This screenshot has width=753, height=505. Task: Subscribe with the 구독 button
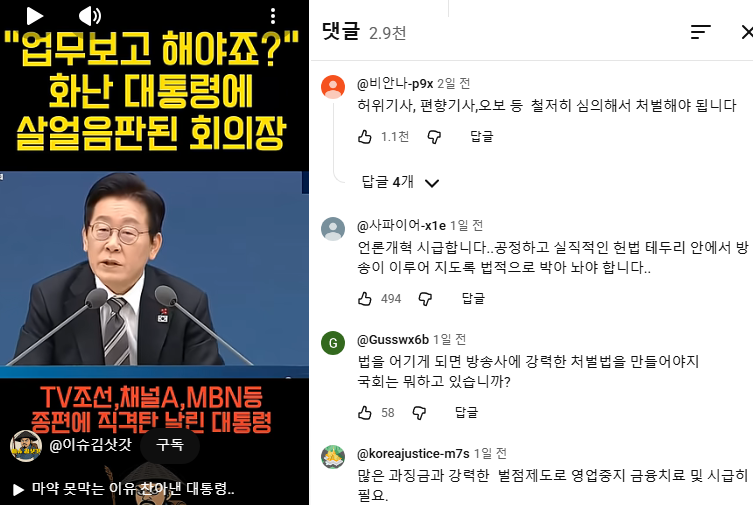pos(170,445)
